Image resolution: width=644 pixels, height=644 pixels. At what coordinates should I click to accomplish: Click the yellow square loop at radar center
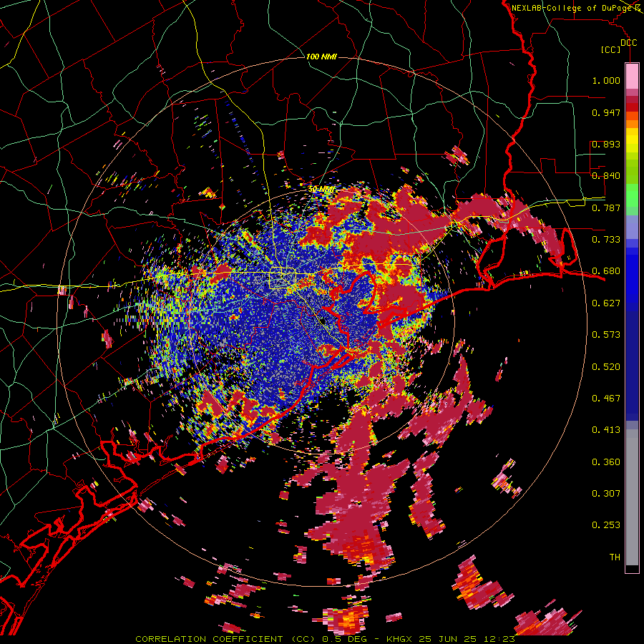coord(281,277)
